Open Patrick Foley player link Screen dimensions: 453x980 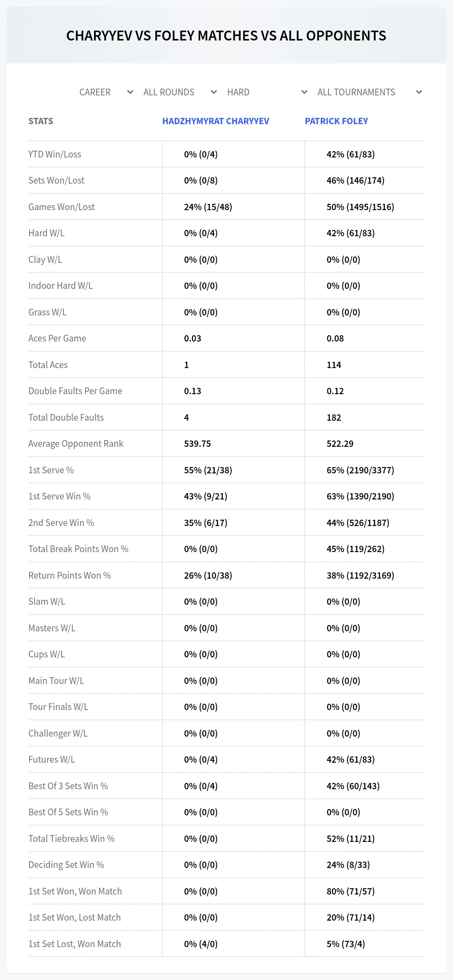(x=336, y=121)
